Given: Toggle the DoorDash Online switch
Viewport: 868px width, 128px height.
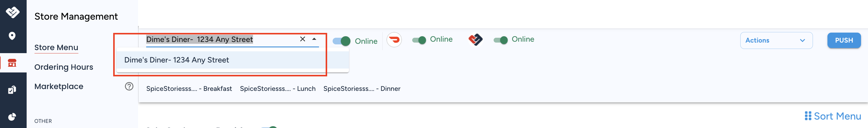Looking at the screenshot, I should pyautogui.click(x=419, y=40).
